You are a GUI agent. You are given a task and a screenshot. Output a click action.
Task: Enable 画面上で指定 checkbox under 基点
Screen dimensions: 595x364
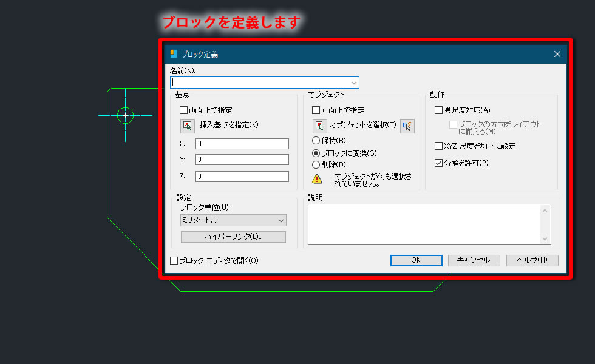point(183,110)
